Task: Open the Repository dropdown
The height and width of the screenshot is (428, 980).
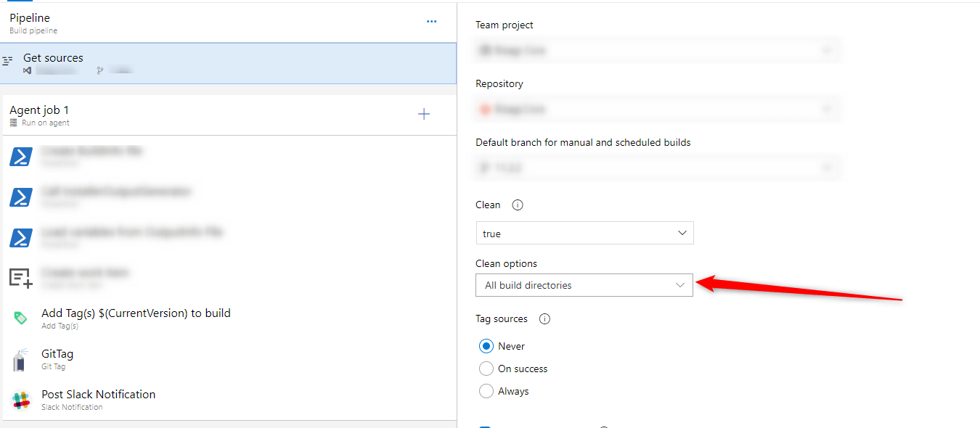Action: click(x=658, y=110)
